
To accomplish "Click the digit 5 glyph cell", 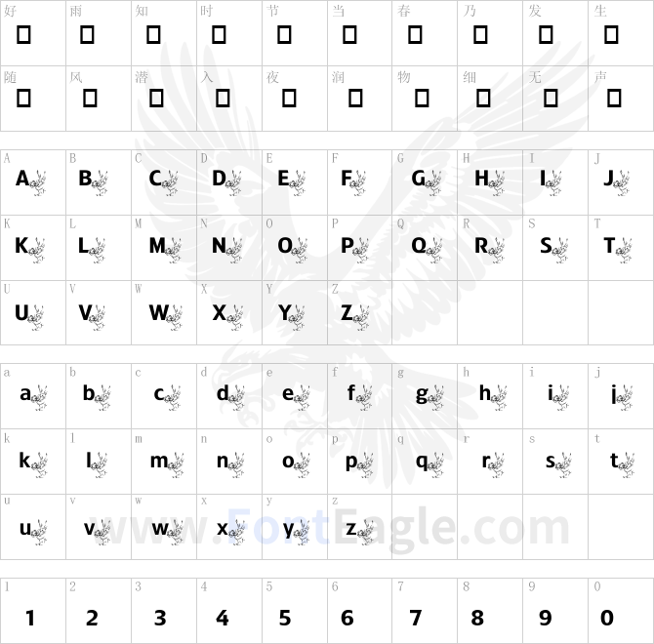I will tap(295, 610).
